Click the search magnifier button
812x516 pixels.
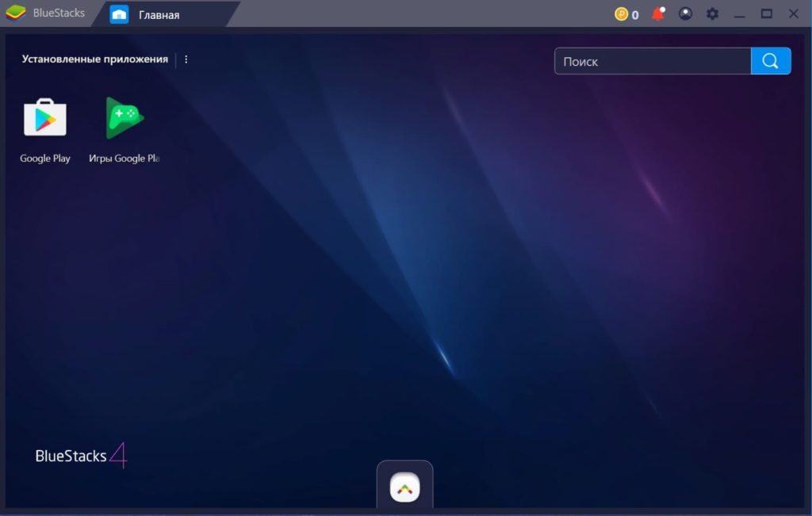pos(770,60)
